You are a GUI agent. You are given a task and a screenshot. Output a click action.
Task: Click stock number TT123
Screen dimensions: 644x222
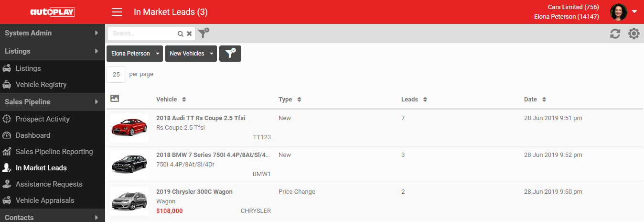(x=262, y=137)
